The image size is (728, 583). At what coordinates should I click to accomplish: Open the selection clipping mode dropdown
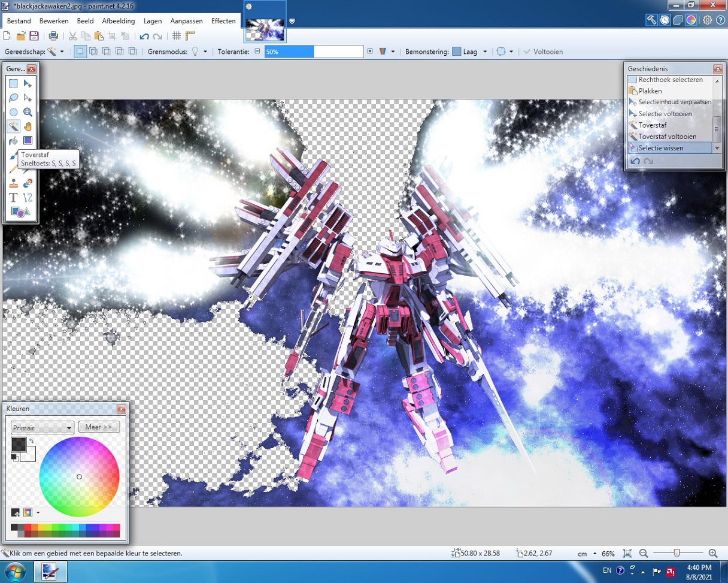tap(505, 52)
